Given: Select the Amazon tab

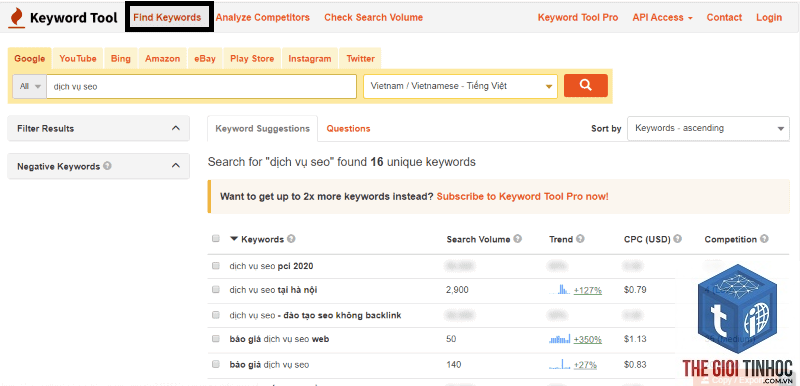Looking at the screenshot, I should click(163, 59).
